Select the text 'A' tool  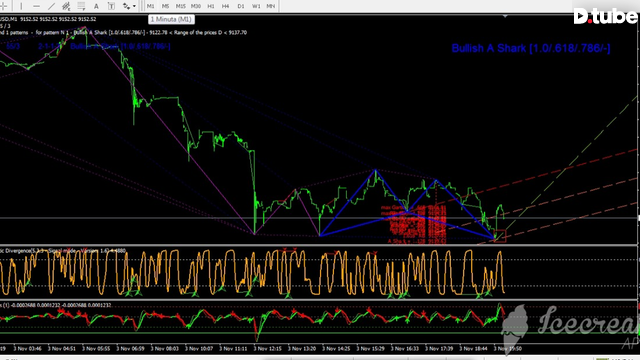(x=96, y=6)
